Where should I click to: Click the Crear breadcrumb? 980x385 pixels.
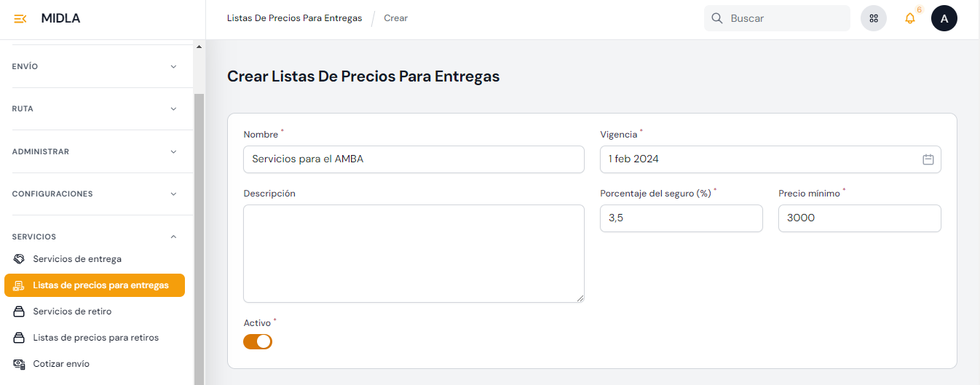point(396,18)
